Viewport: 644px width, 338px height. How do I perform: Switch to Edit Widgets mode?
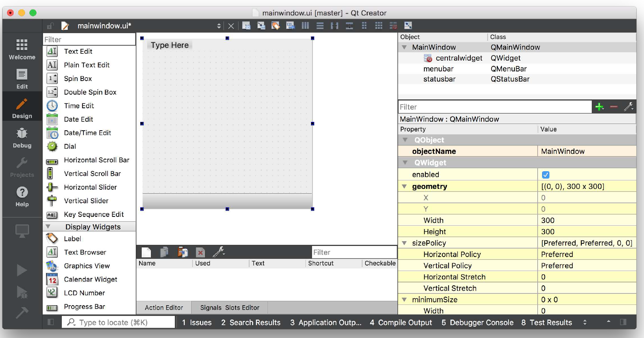pos(246,26)
